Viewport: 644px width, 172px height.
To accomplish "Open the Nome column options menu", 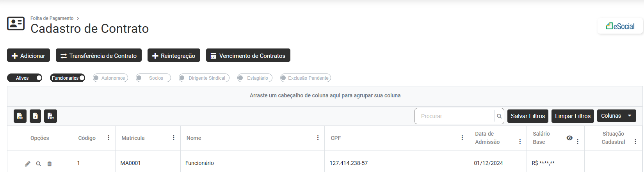I will pyautogui.click(x=318, y=138).
